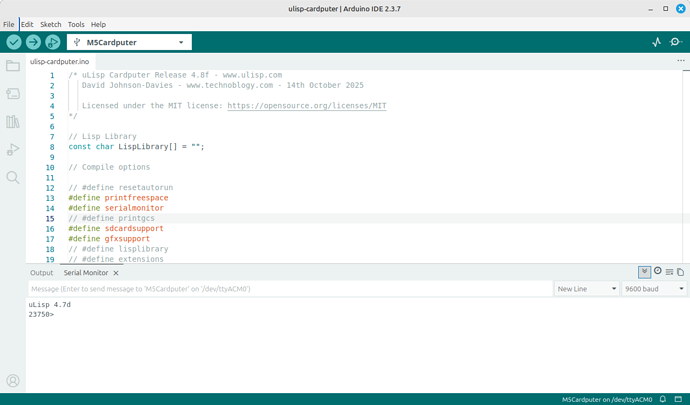Upload sketch with the arrow button
Viewport: 690px width, 405px height.
pos(33,42)
